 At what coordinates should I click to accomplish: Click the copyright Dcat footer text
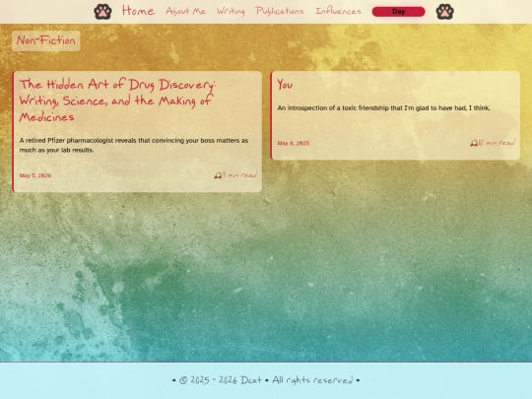click(266, 380)
